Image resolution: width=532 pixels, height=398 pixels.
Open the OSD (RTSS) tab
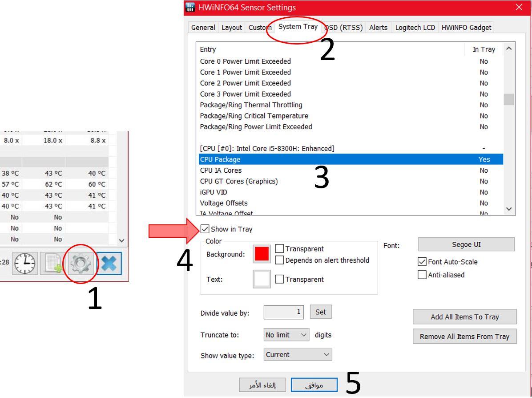click(344, 28)
